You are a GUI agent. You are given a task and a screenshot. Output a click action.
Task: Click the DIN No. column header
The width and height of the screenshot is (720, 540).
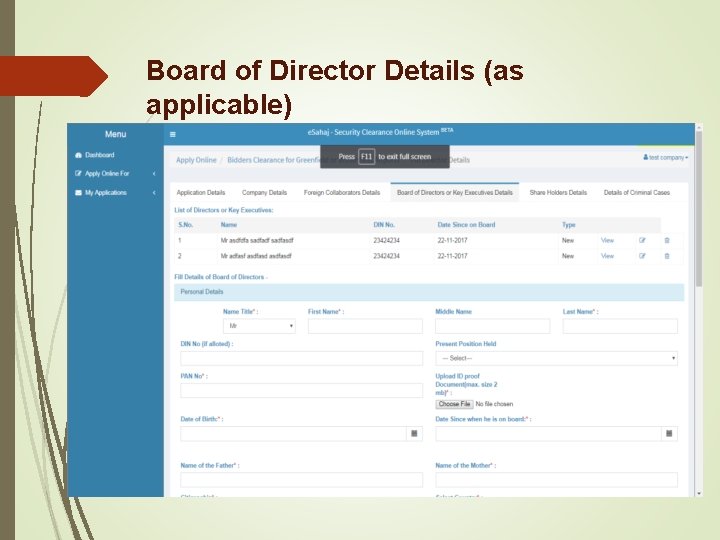384,225
